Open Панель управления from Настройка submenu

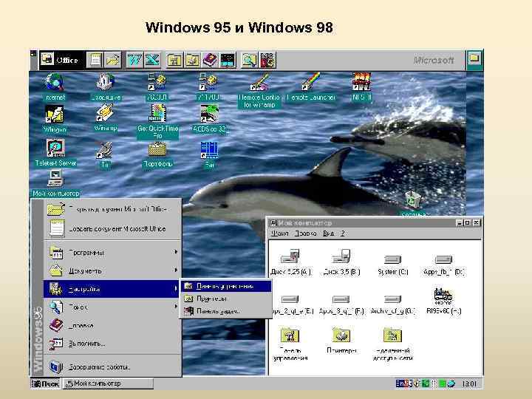click(226, 286)
